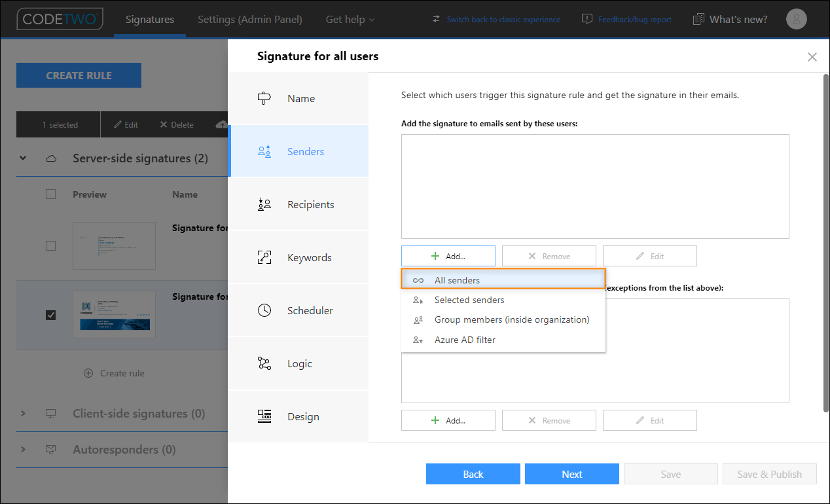The image size is (830, 504).
Task: Close the Signature for all users panel
Action: click(x=812, y=57)
